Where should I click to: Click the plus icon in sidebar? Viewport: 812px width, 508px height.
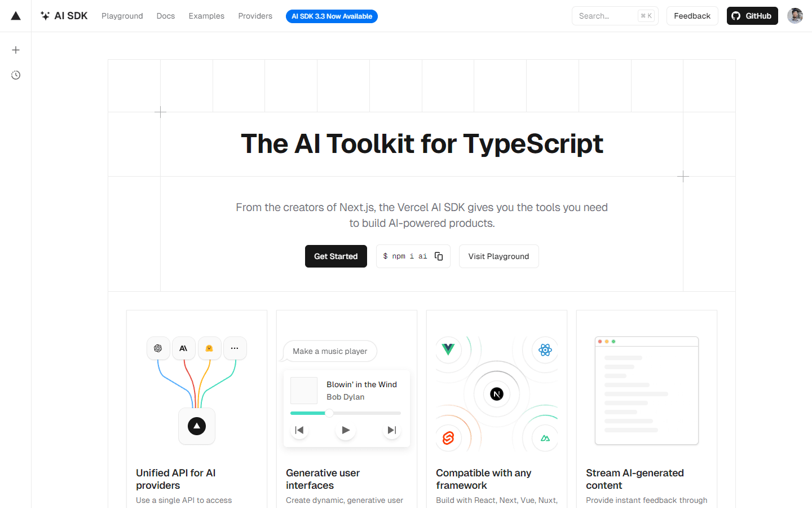pyautogui.click(x=16, y=50)
